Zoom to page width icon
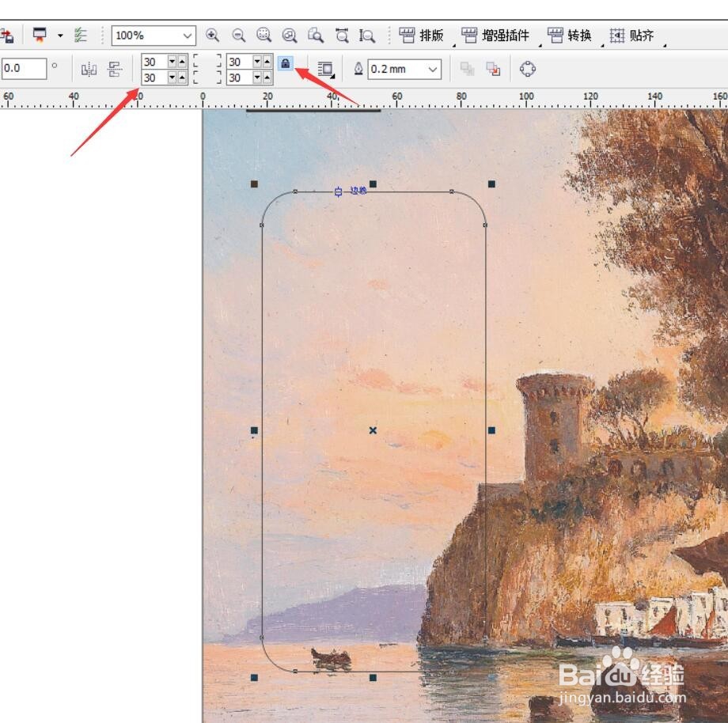Image resolution: width=728 pixels, height=723 pixels. point(342,36)
